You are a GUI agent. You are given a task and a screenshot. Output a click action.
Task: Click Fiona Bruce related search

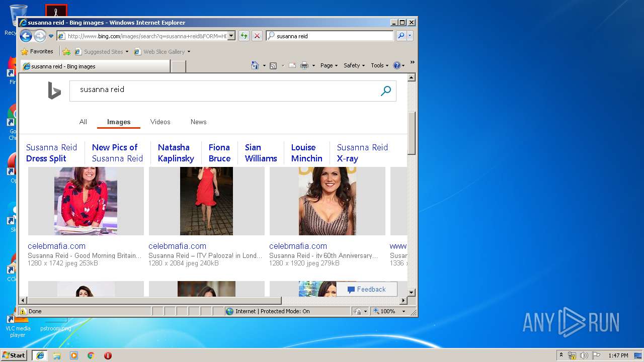(x=219, y=153)
